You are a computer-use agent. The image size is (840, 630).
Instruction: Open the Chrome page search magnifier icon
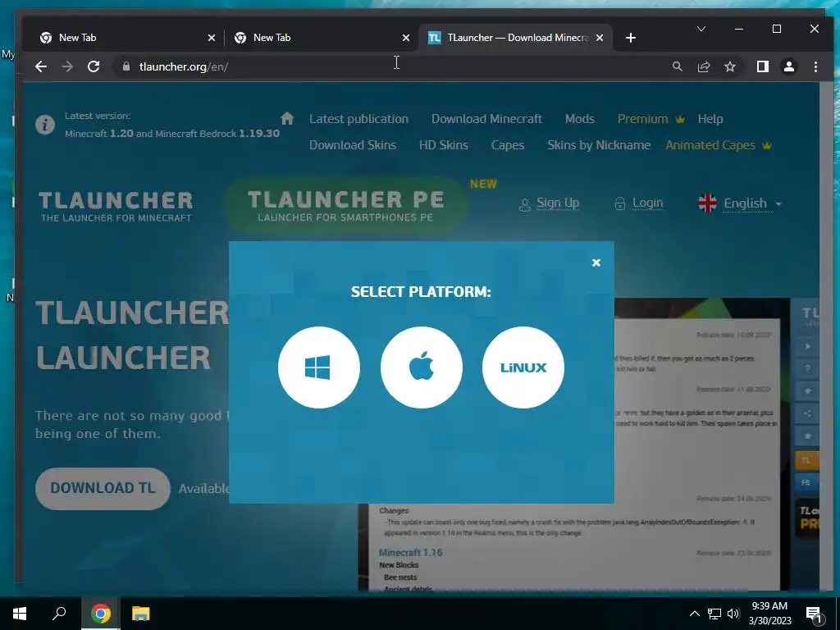point(677,66)
